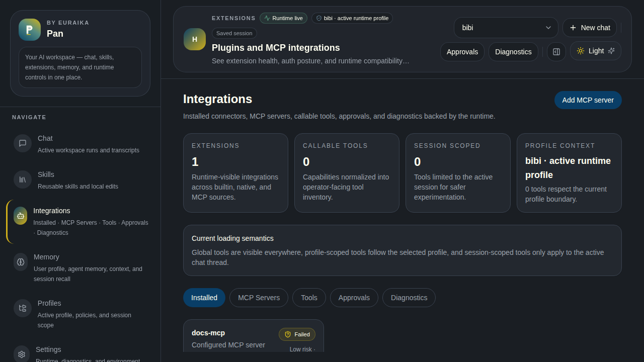This screenshot has width=644, height=362.
Task: Switch the theme using the Light toggle
Action: 595,51
